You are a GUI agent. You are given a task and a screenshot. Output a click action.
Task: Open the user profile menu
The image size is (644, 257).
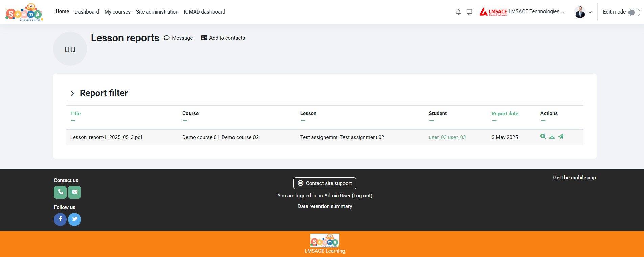click(583, 12)
